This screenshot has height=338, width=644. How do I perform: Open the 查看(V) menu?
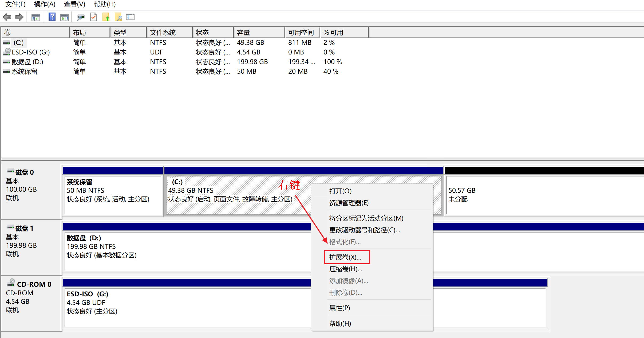point(74,4)
